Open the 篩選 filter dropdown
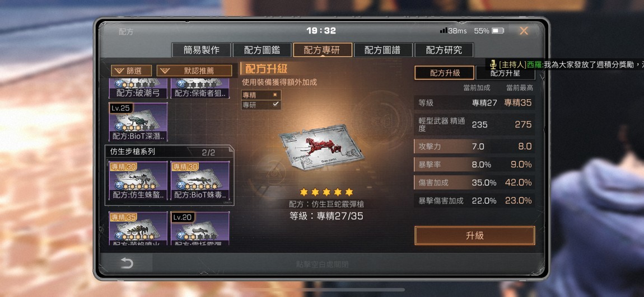This screenshot has width=644, height=297. (131, 70)
